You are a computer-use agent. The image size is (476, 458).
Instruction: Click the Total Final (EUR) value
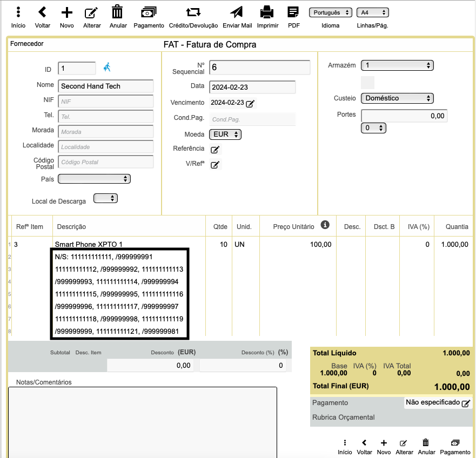point(452,387)
